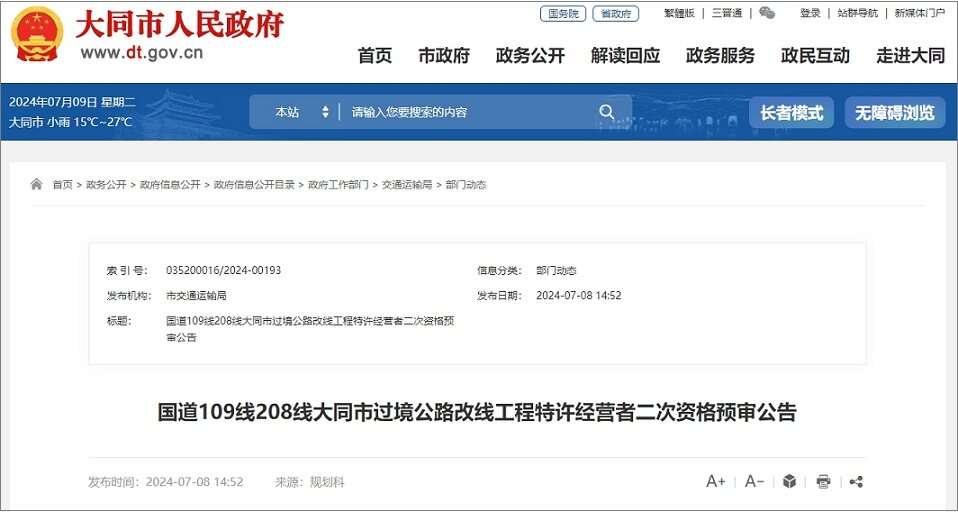958x512 pixels.
Task: Click the 国务院 button
Action: pos(563,14)
